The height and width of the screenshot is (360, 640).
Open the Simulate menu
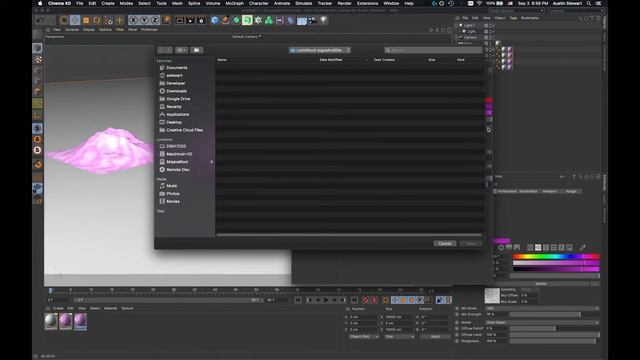point(304,3)
